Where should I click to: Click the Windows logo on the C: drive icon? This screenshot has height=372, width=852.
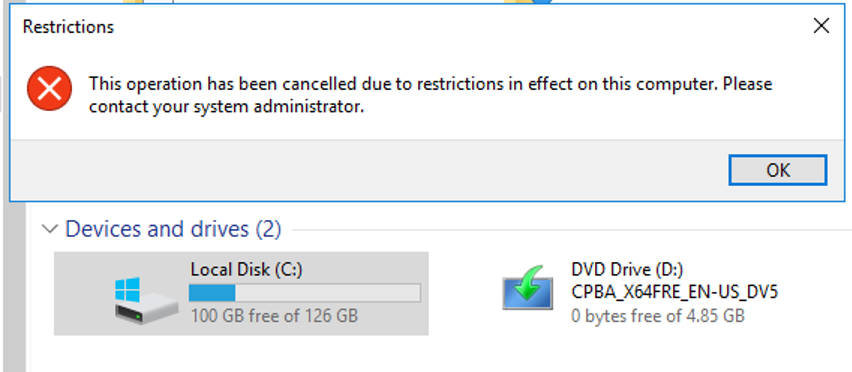127,289
